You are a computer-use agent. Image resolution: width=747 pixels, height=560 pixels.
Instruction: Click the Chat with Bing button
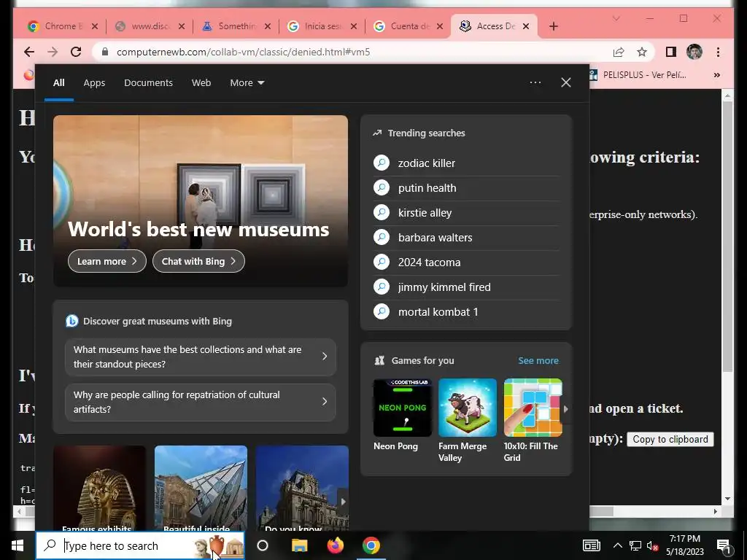[x=198, y=261]
